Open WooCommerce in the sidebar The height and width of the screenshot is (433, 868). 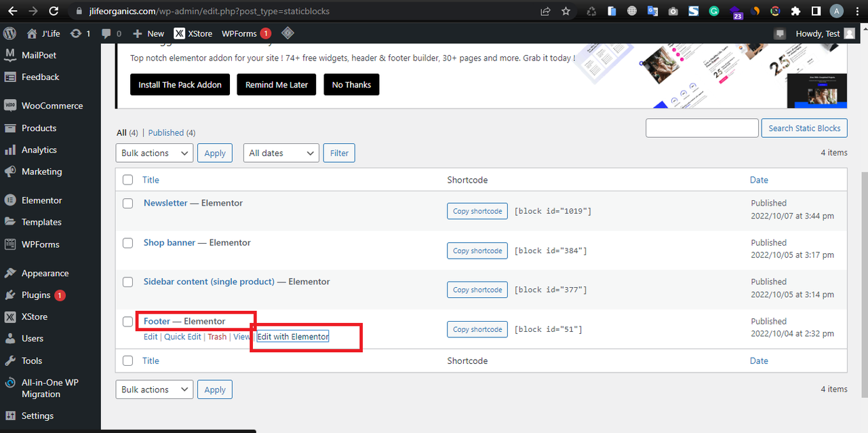point(50,106)
